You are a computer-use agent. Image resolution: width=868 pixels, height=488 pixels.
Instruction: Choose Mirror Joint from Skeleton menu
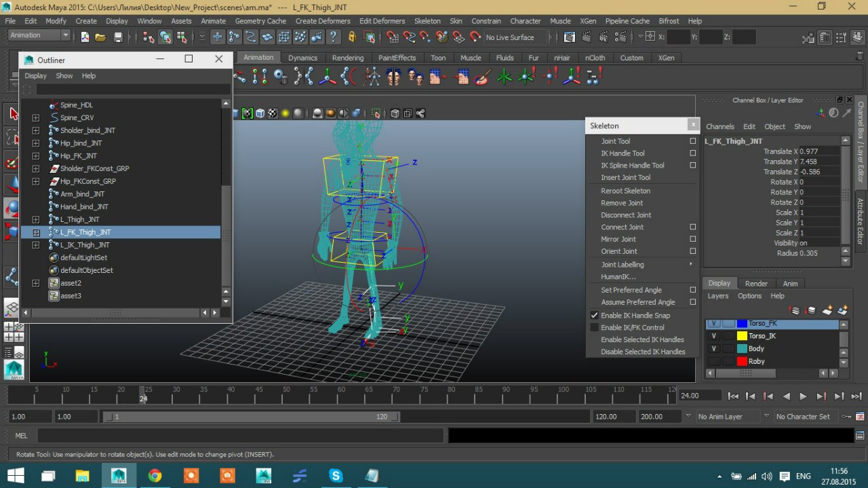pos(618,239)
